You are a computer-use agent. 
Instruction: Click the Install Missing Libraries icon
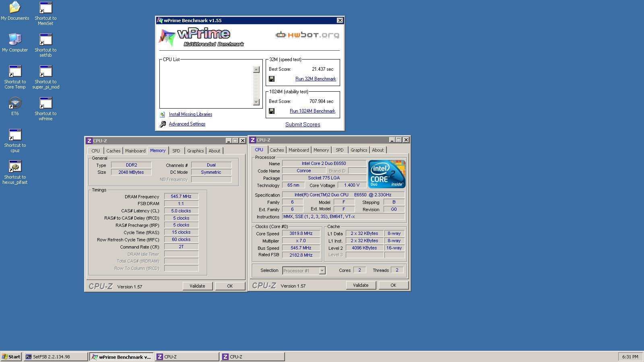(162, 115)
